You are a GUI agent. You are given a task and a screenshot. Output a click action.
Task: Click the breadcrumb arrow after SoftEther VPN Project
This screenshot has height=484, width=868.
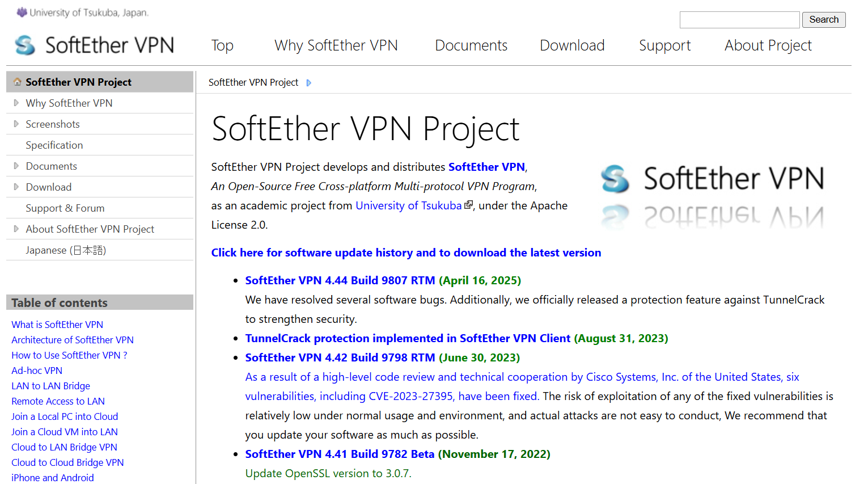[x=309, y=83]
